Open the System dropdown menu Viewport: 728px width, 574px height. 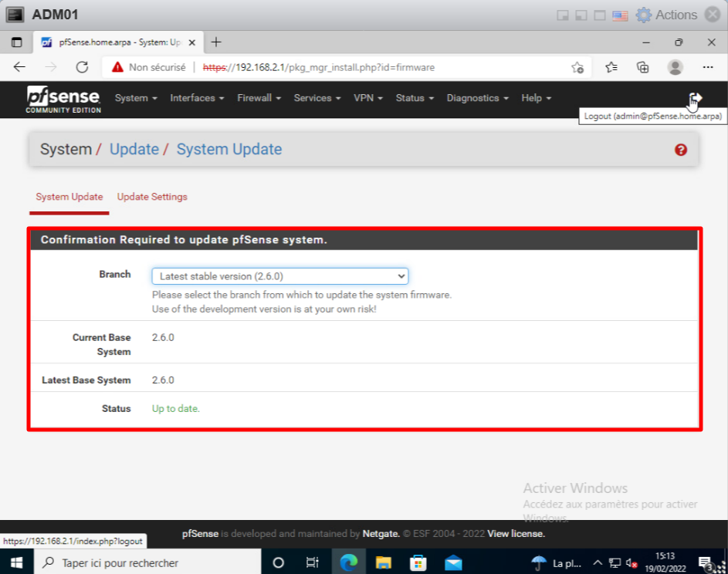[x=136, y=98]
